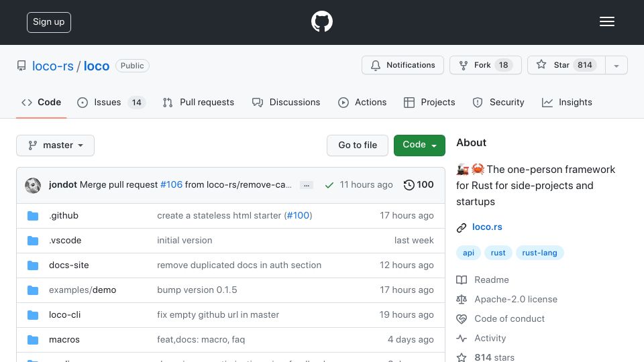Open the #100 pull request link
Screen dimensions: 644x362
[298, 215]
